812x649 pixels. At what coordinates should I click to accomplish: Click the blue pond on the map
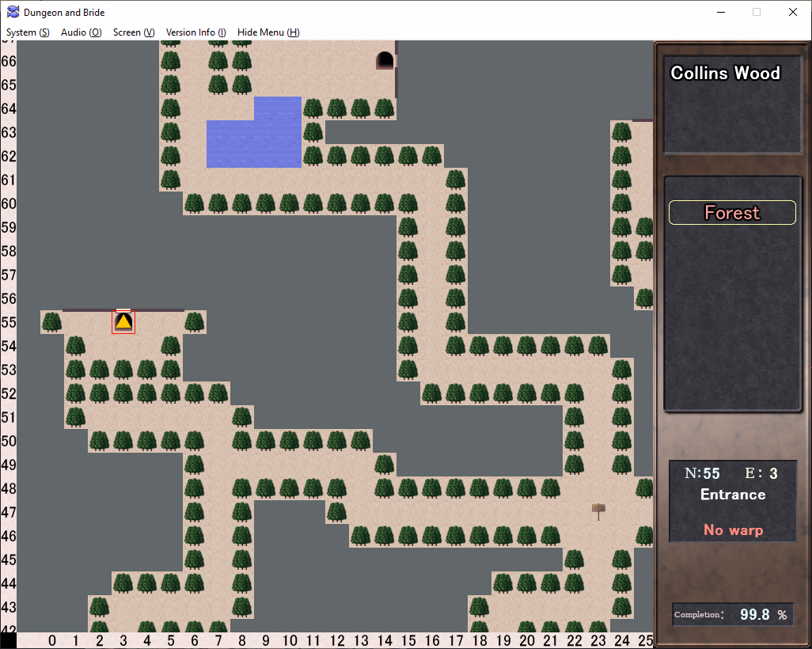254,139
